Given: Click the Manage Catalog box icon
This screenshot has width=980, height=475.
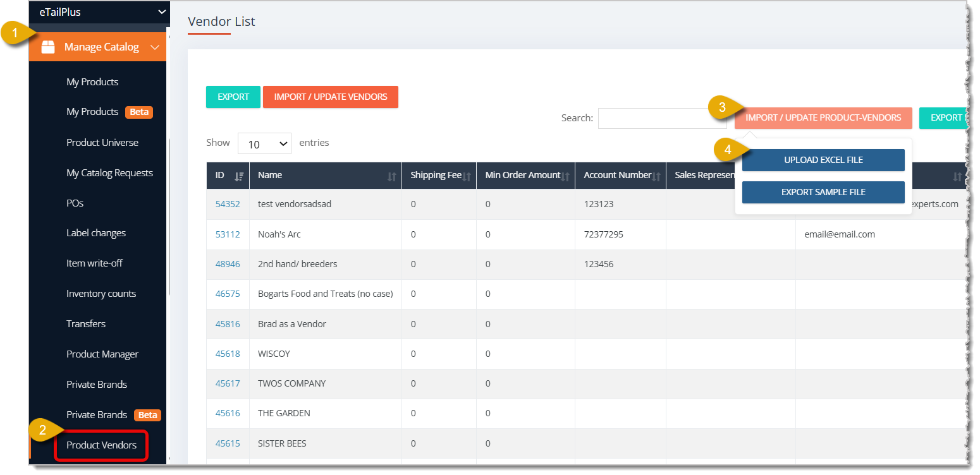Looking at the screenshot, I should tap(48, 47).
